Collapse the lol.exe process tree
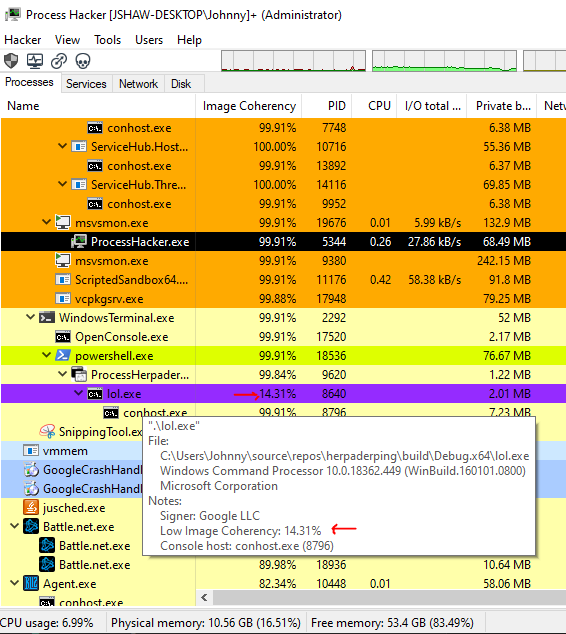566x634 pixels. 78,393
